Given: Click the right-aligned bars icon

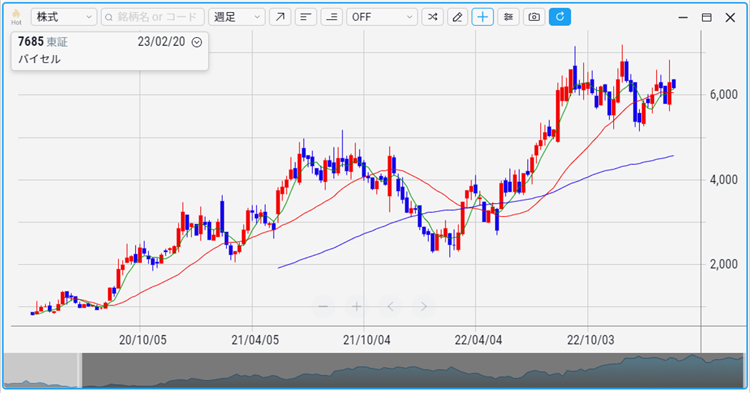Looking at the screenshot, I should pyautogui.click(x=332, y=17).
